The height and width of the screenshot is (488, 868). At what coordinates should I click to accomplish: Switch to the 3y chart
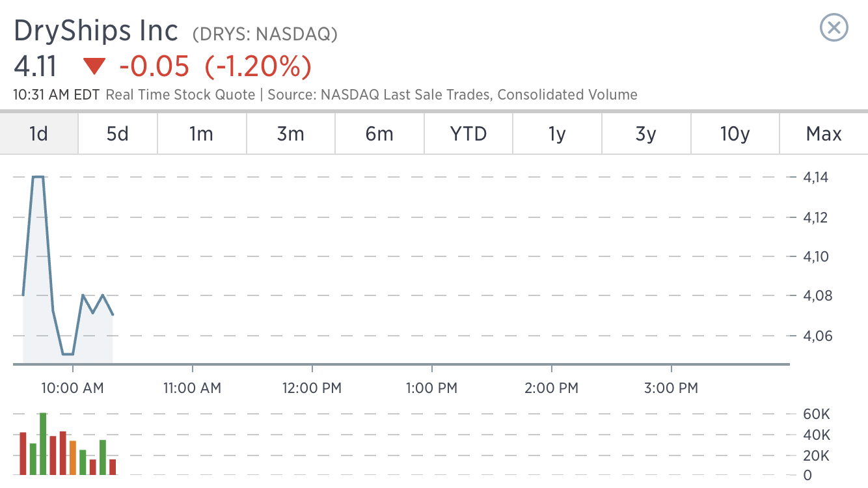tap(646, 134)
